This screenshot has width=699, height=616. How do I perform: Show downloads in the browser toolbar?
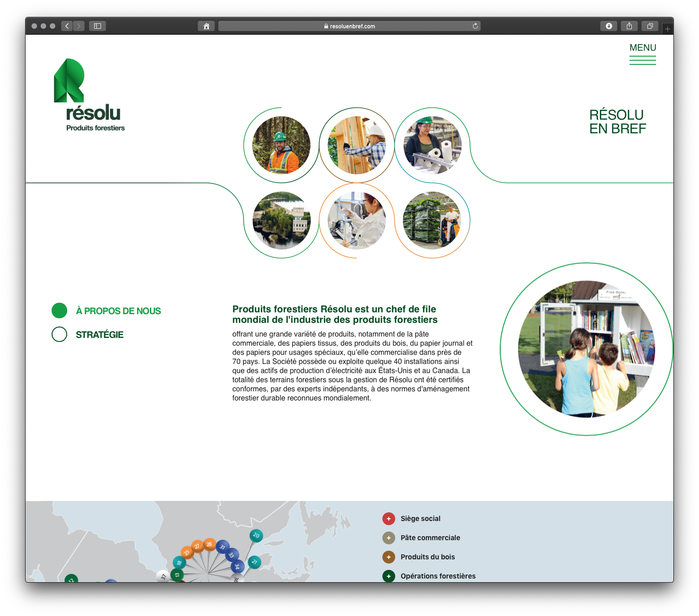[x=609, y=26]
